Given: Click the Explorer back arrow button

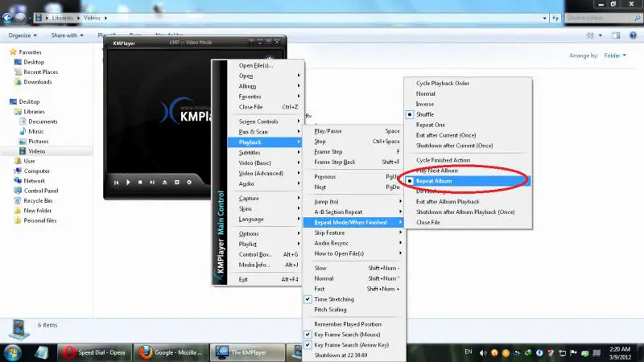Looking at the screenshot, I should point(7,18).
